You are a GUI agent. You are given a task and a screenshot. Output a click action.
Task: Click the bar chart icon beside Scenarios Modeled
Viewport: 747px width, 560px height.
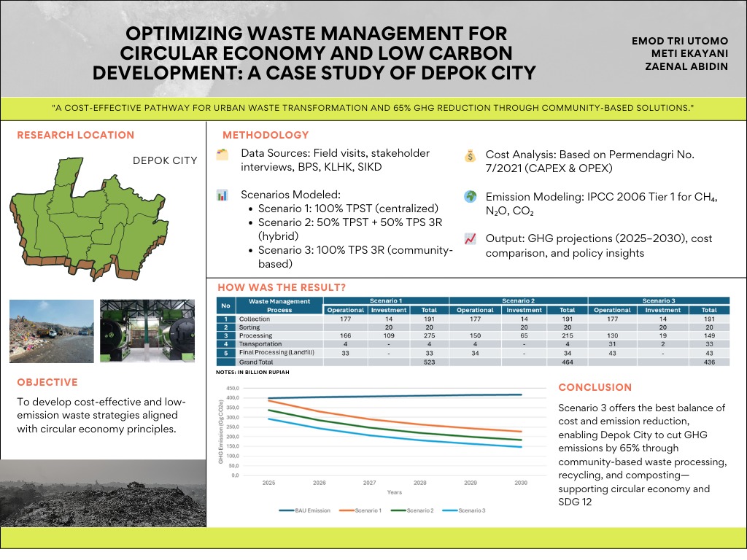(x=222, y=195)
